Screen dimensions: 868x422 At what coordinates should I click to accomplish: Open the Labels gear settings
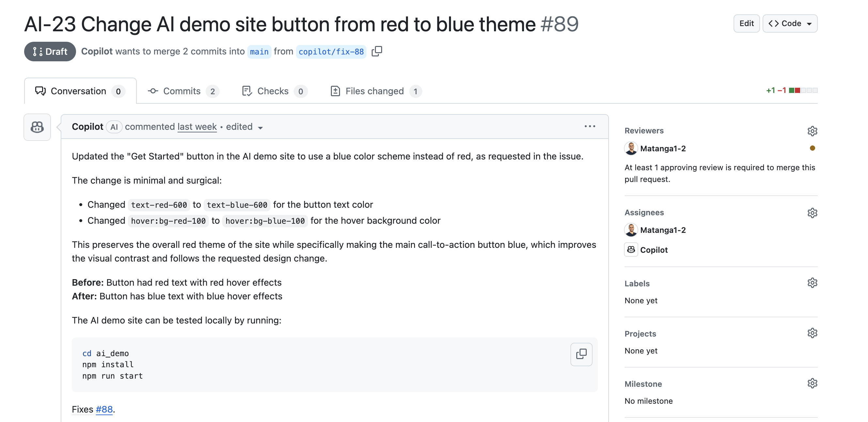(812, 283)
